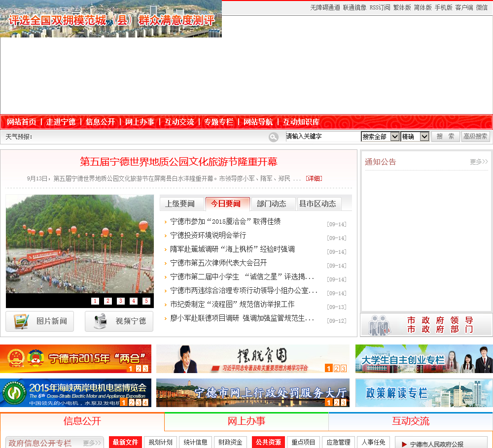Open 互动知识库 in the navigation bar
Image resolution: width=493 pixels, height=448 pixels.
[301, 122]
